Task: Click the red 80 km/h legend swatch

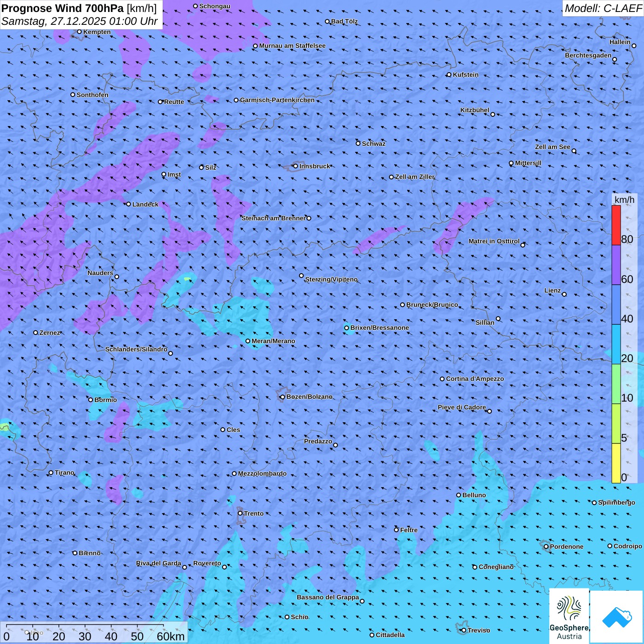Action: 616,225
